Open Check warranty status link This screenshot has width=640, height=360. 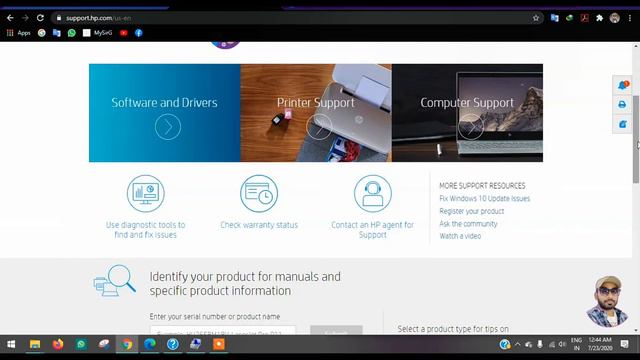click(259, 225)
